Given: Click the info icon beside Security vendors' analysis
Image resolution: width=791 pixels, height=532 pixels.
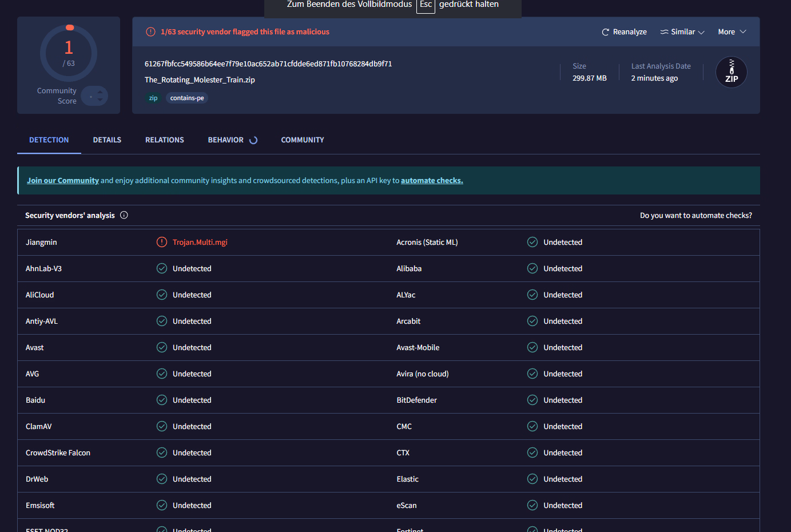Looking at the screenshot, I should (124, 215).
